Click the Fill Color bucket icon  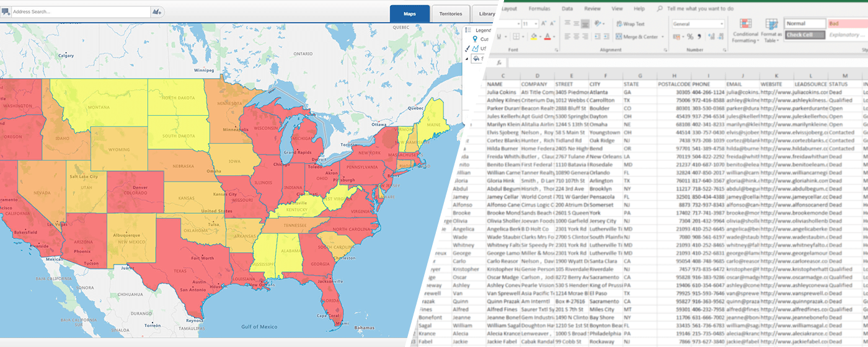point(534,37)
